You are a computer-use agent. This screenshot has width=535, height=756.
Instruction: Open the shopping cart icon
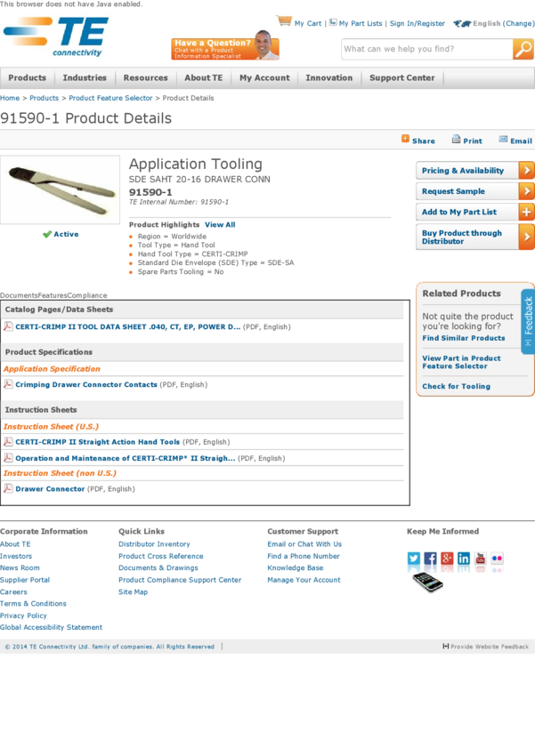click(x=284, y=21)
